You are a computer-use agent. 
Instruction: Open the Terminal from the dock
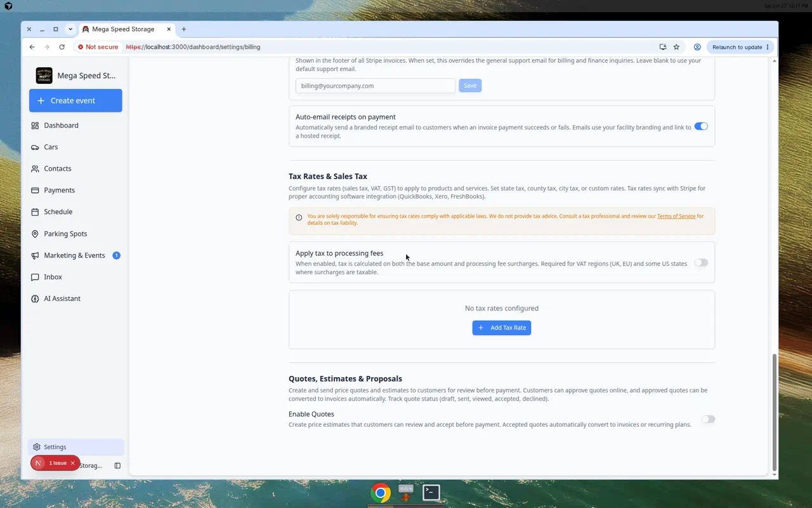(x=431, y=492)
